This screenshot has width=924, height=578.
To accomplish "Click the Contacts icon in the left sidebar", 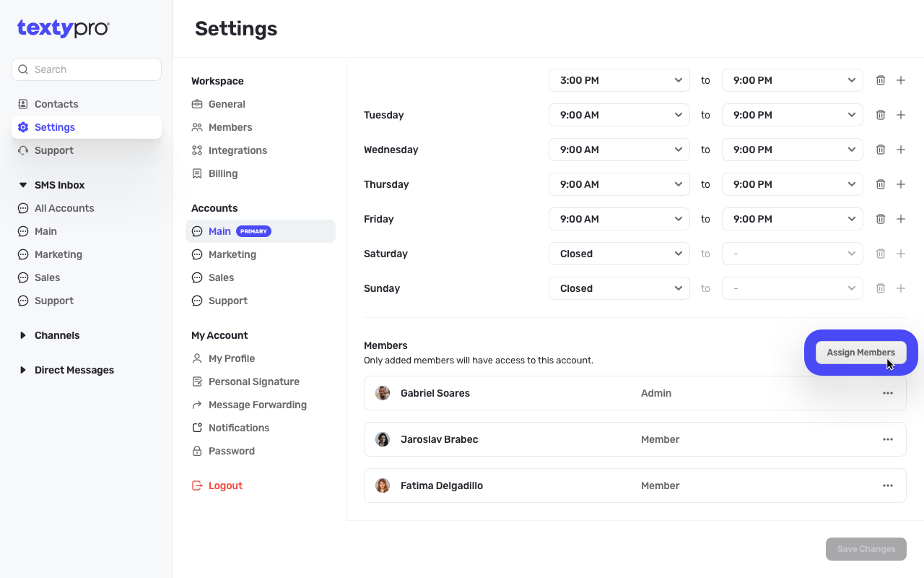I will [23, 104].
